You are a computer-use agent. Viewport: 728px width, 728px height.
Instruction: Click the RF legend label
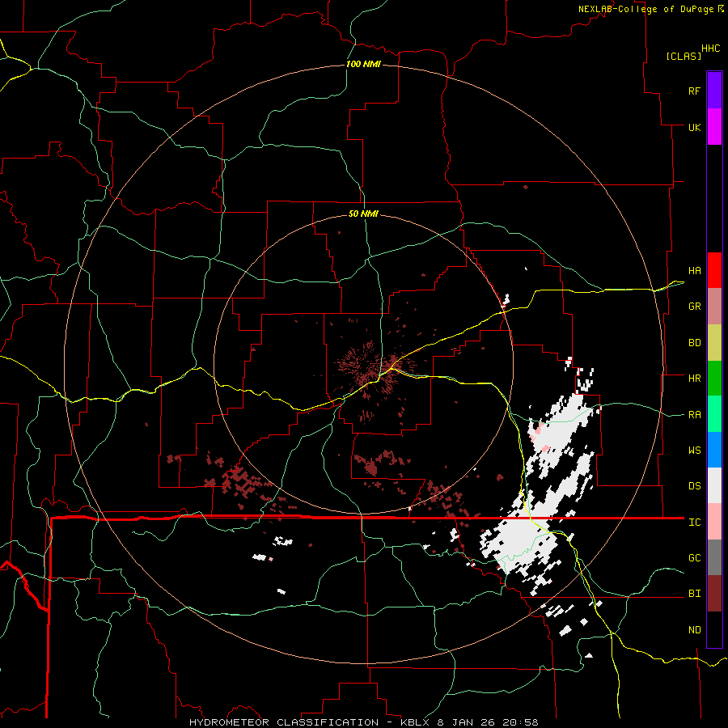[694, 91]
